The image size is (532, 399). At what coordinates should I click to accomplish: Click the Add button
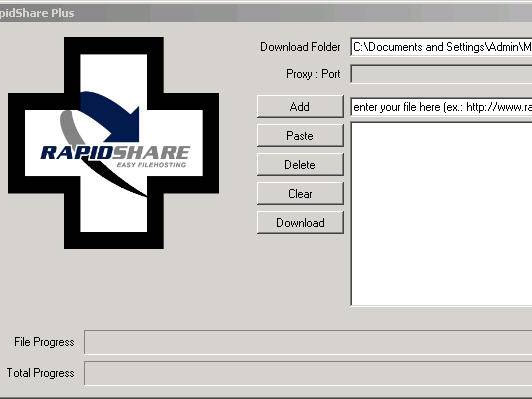[x=300, y=107]
